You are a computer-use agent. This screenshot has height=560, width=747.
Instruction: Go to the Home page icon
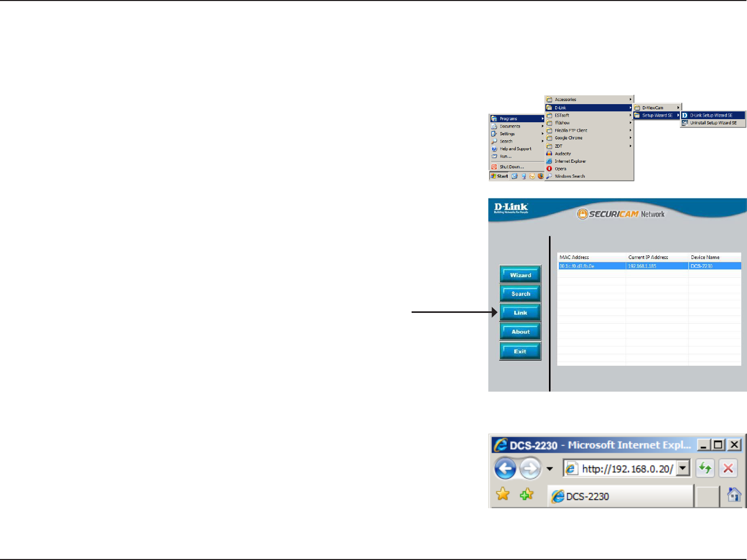(x=734, y=495)
